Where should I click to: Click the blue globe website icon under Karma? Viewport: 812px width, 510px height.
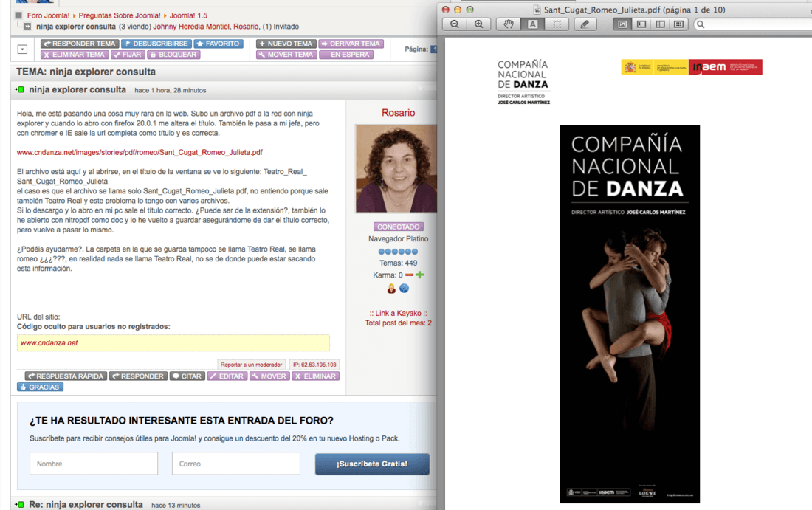(404, 289)
